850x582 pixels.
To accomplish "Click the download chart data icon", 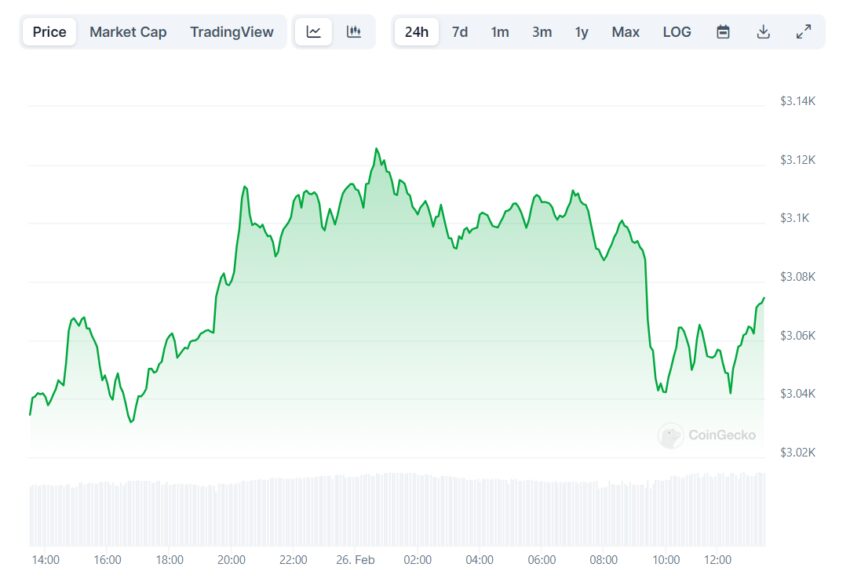I will pos(763,32).
